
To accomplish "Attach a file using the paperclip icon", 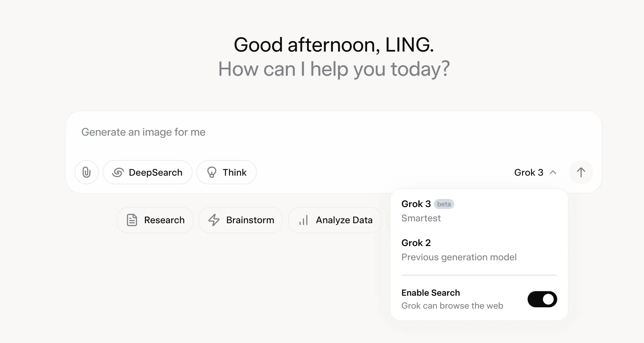I will click(x=86, y=172).
